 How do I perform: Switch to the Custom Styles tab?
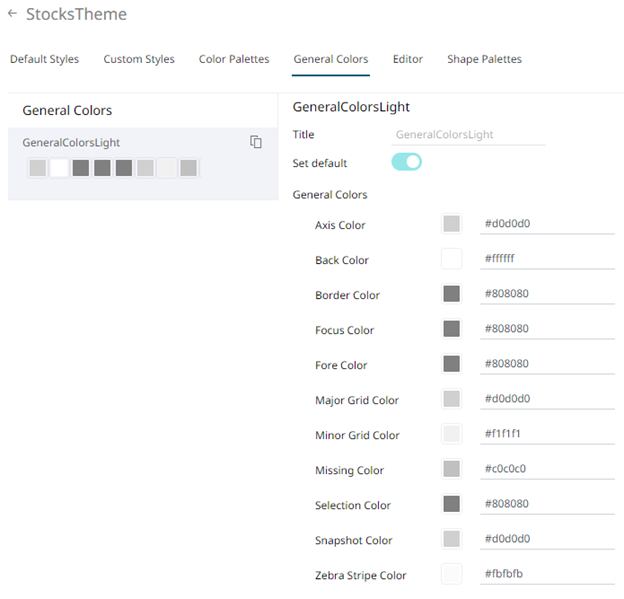pyautogui.click(x=139, y=60)
